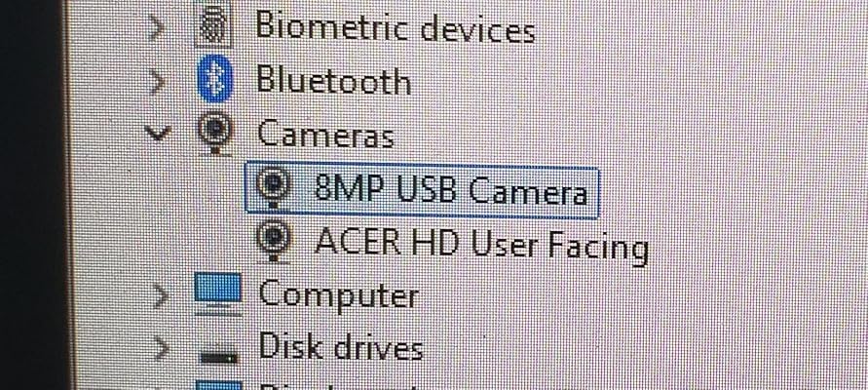
Task: Click the Disk drives icon
Action: 218,356
